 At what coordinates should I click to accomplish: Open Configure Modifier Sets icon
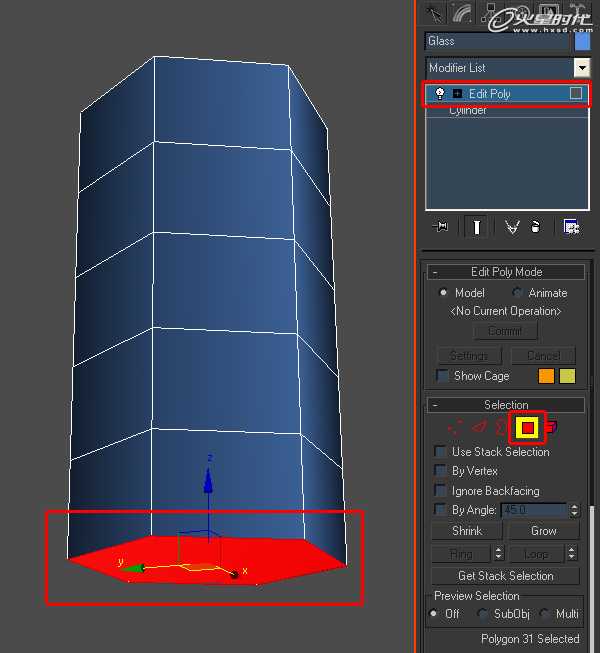pos(571,227)
